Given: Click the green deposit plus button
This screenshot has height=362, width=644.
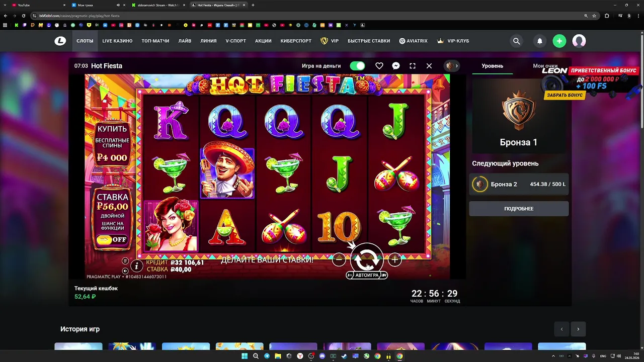Looking at the screenshot, I should point(559,41).
